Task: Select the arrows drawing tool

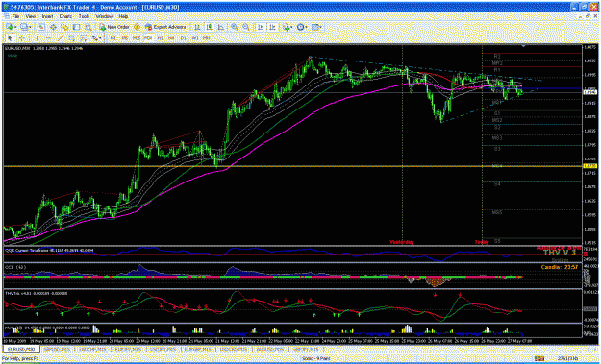Action: [94, 38]
